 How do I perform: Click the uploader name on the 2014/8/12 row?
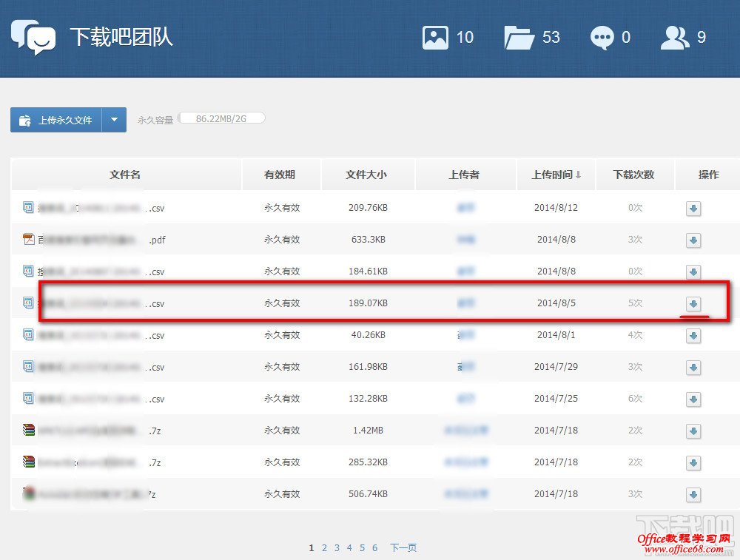coord(465,208)
